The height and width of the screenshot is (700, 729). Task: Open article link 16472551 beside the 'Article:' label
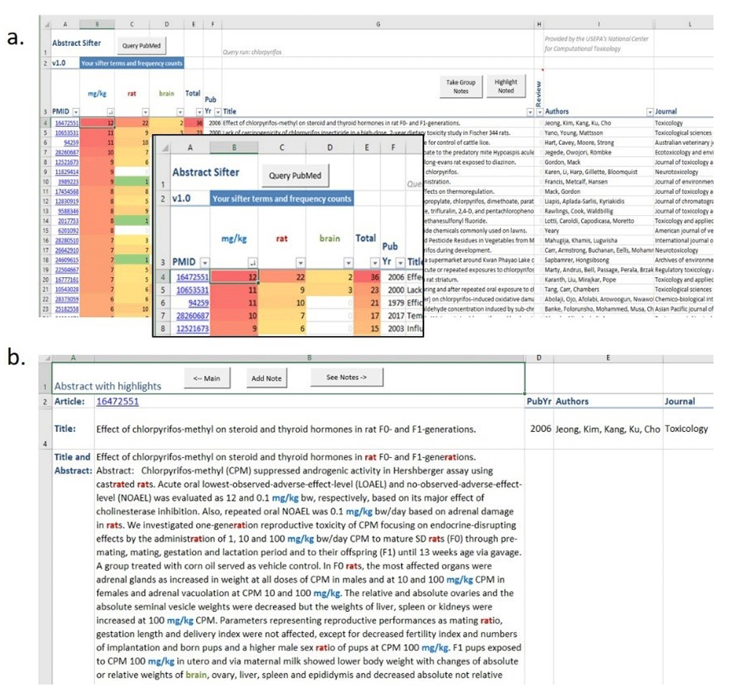coord(117,401)
